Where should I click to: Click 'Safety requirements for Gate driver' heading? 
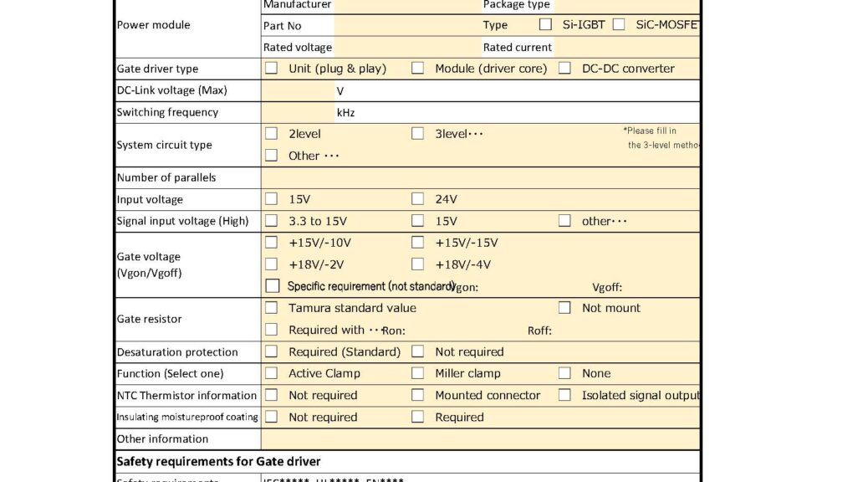(x=218, y=462)
